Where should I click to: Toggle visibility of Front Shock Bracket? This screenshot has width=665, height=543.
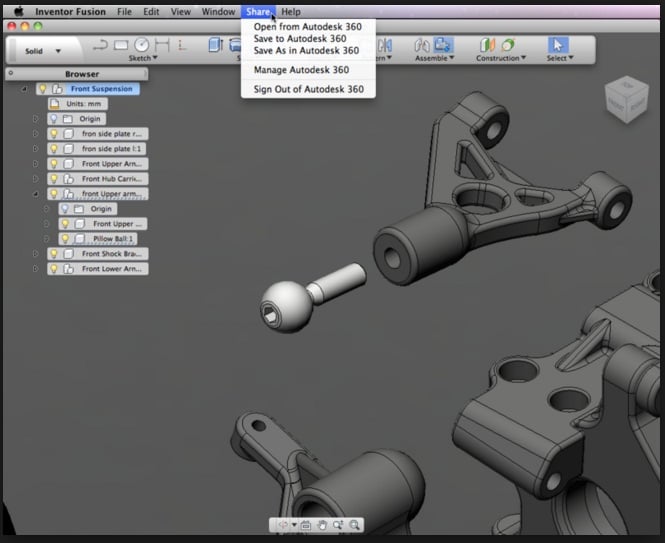coord(54,254)
